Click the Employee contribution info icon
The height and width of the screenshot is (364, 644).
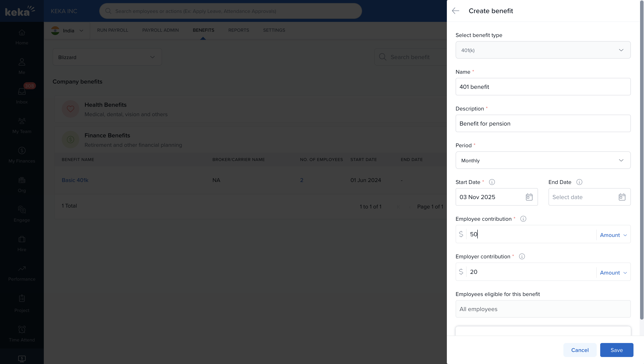pos(523,219)
